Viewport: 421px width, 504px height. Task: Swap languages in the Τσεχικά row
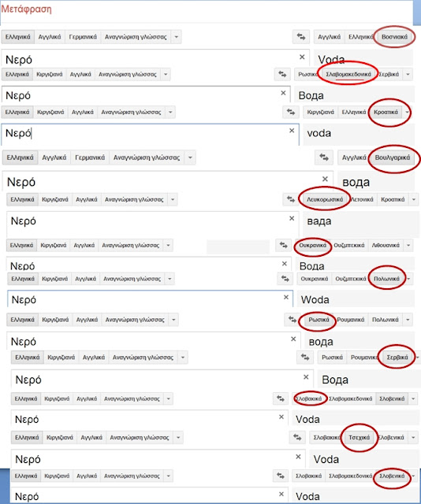click(297, 437)
